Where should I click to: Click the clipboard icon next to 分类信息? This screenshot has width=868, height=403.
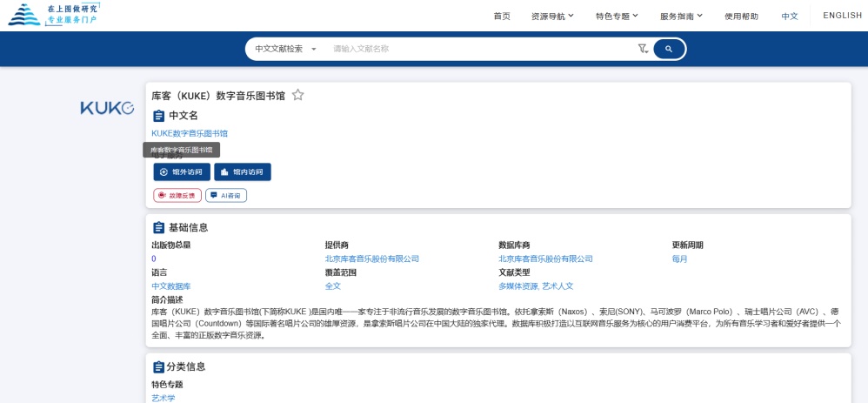click(158, 366)
